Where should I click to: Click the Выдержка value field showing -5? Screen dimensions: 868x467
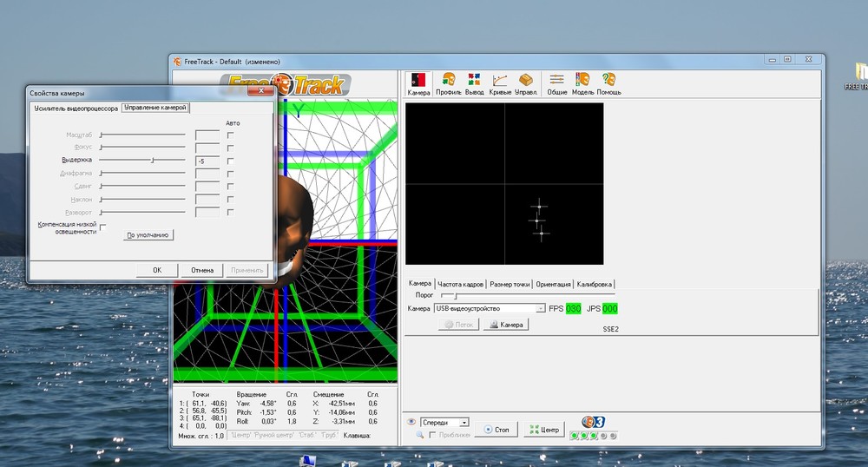207,161
